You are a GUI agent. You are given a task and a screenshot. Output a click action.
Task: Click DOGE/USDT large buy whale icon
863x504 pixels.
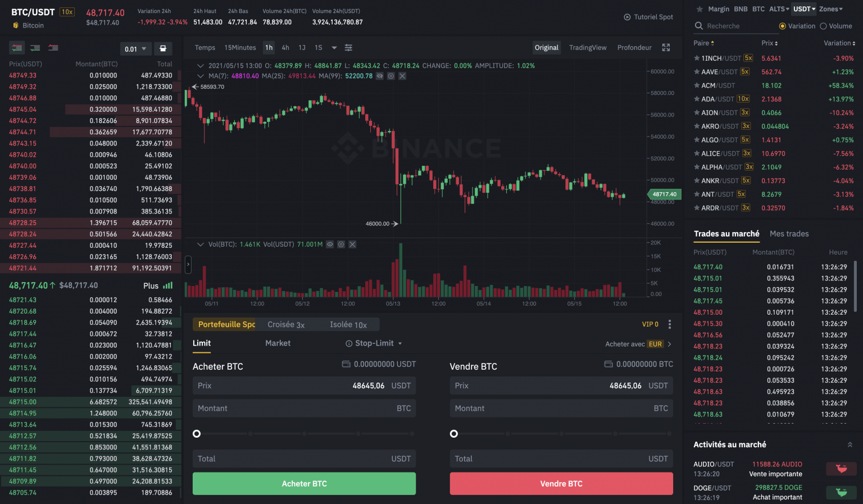[841, 492]
